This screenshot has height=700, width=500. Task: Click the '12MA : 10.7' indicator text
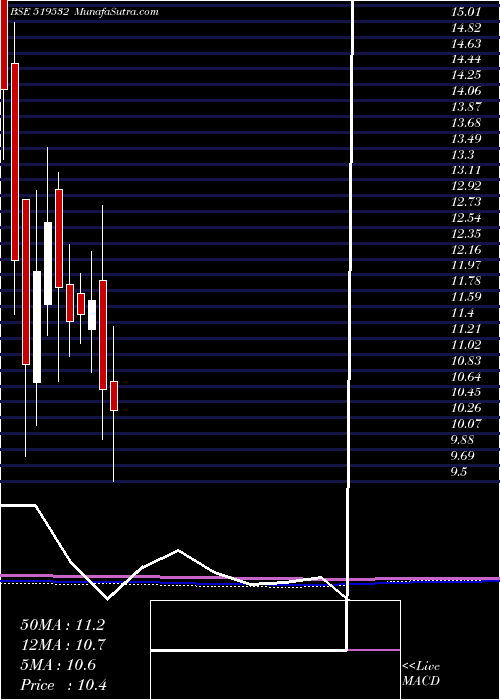(x=62, y=645)
